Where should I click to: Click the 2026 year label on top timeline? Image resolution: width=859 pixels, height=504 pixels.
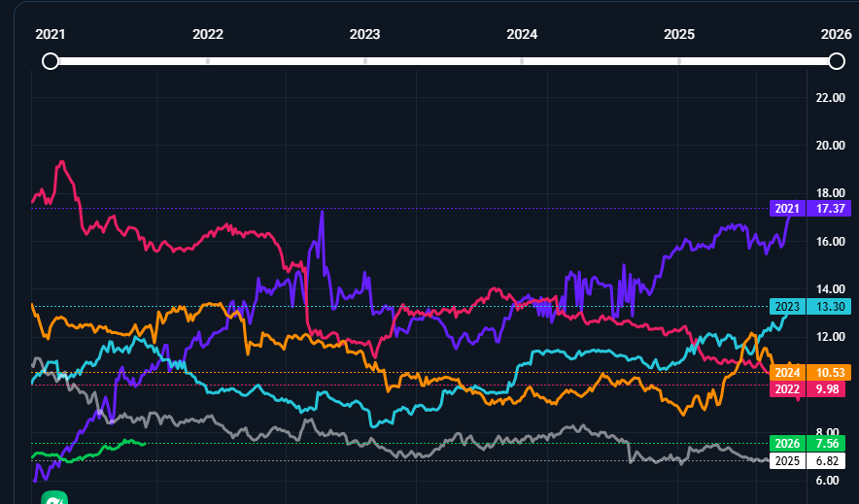pos(836,33)
